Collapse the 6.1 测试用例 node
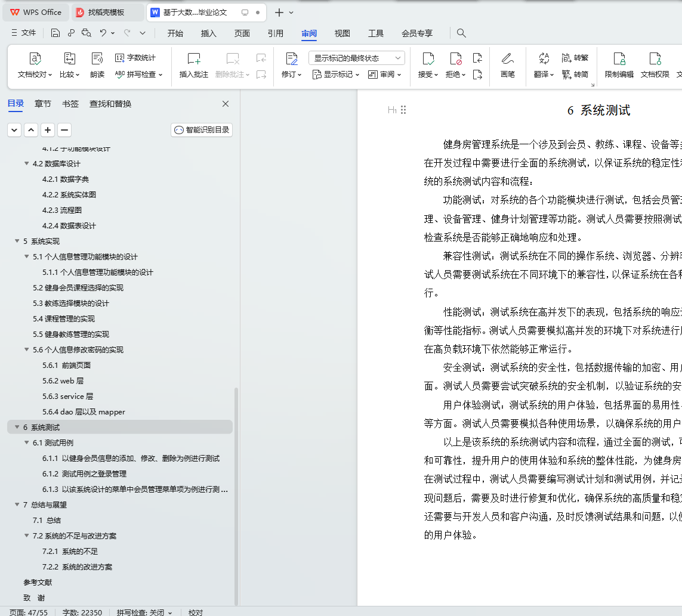 click(26, 442)
